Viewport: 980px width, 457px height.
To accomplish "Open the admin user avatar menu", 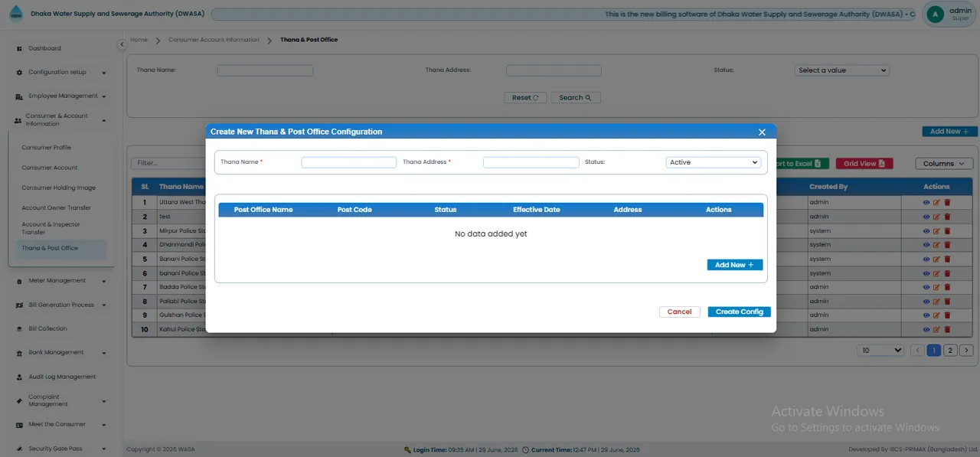I will 935,14.
